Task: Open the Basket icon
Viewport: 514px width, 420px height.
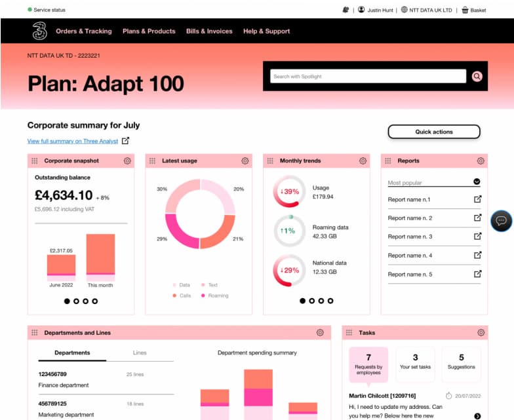Action: 465,10
